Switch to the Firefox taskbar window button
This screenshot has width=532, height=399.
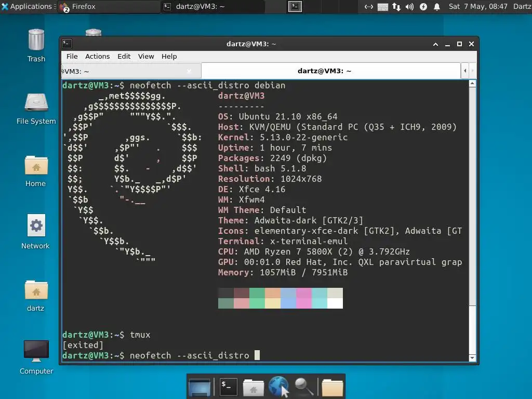click(109, 6)
